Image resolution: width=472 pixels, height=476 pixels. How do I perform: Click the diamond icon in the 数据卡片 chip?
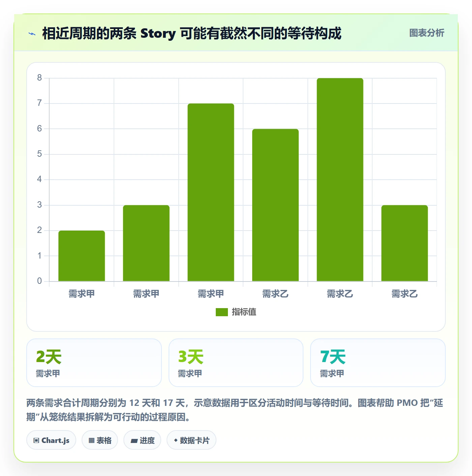coord(176,440)
